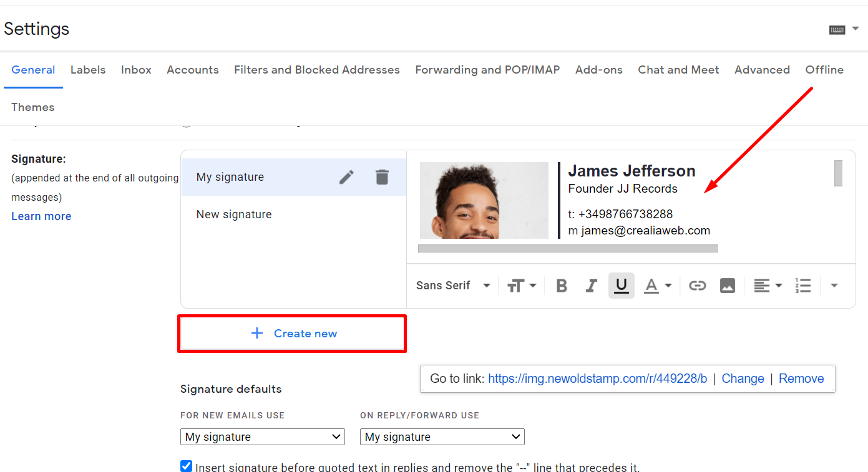
Task: Open the text color picker
Action: click(658, 286)
